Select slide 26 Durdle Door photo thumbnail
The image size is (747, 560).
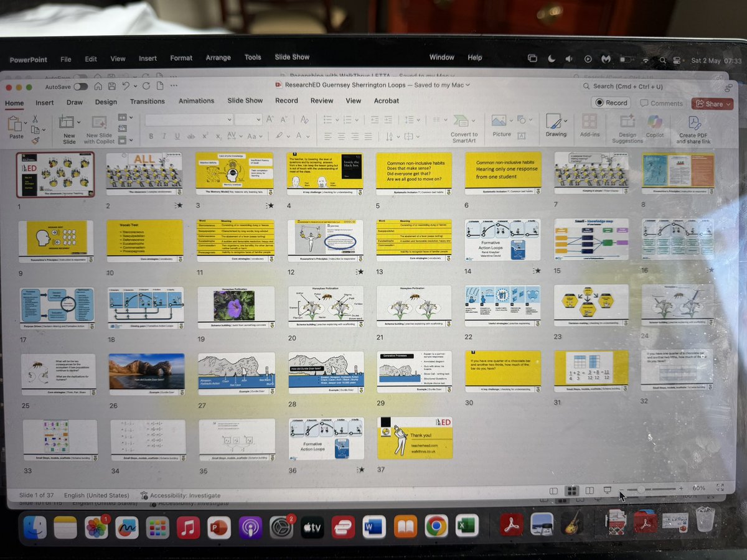point(146,374)
